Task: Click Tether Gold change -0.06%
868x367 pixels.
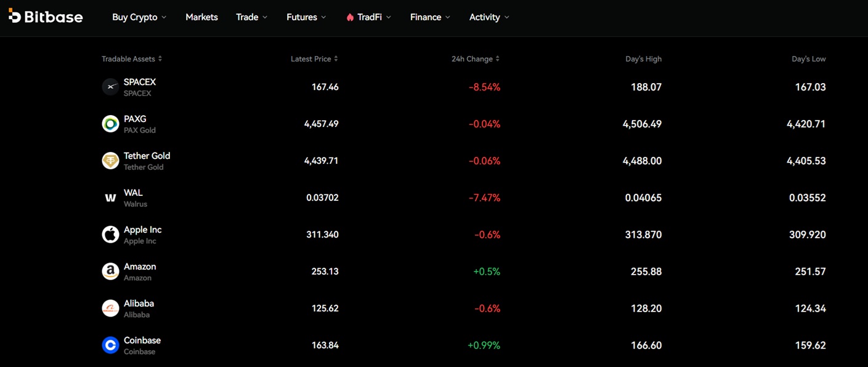Action: coord(484,161)
